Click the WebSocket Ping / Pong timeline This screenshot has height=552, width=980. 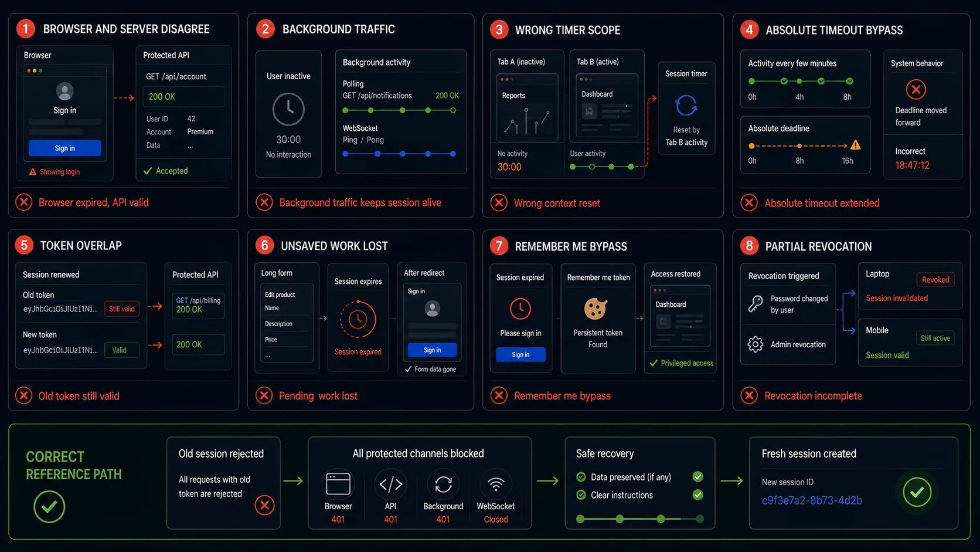coord(399,154)
